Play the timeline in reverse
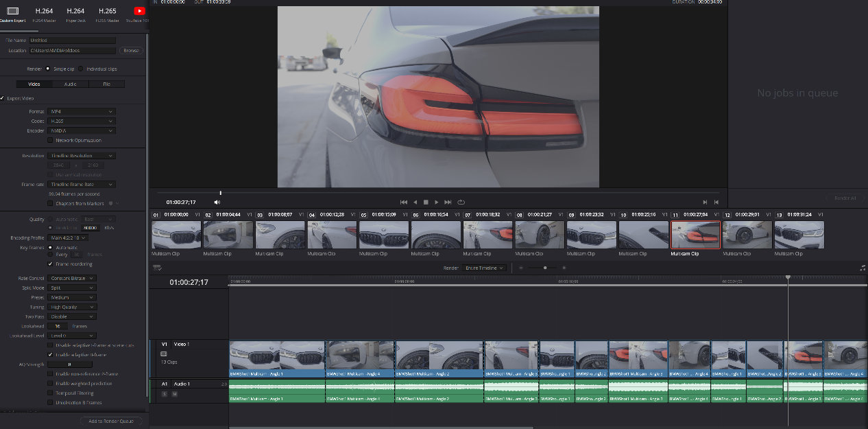Screen dimensions: 868x429 [415, 202]
